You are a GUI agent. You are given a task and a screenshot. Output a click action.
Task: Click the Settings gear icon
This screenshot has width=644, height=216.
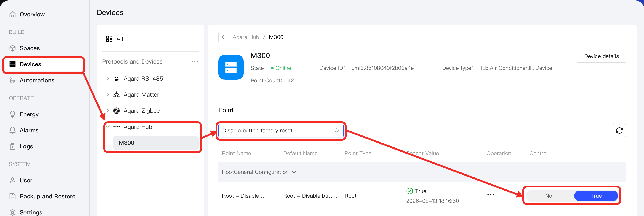pos(13,212)
